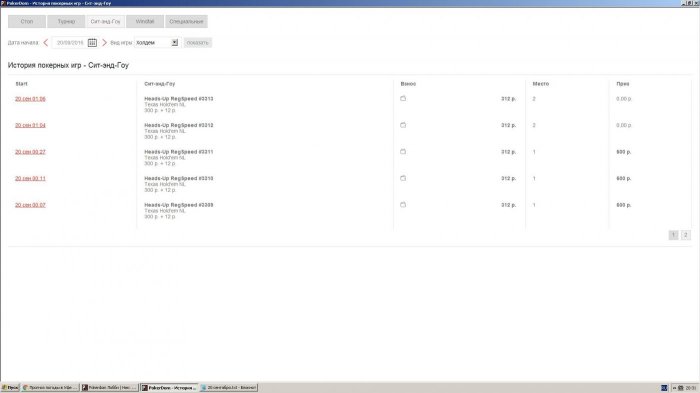Click buy-in icon for RegSpeed #3312 row

tap(403, 125)
